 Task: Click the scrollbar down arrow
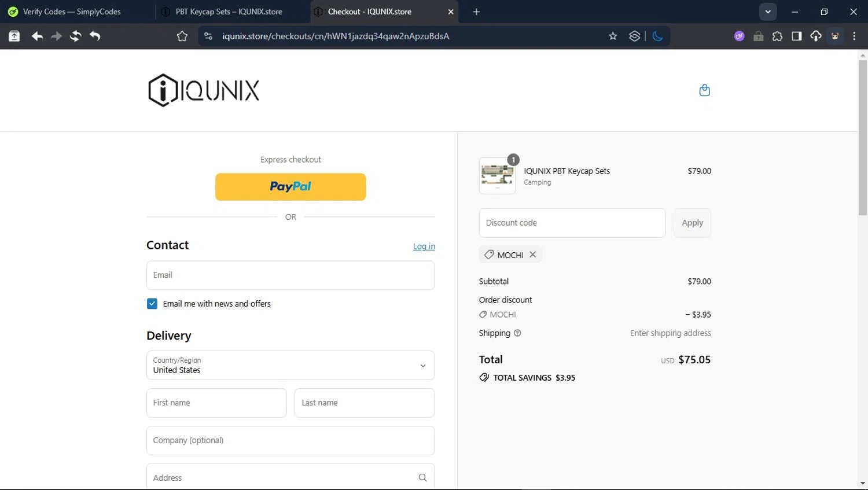click(863, 484)
